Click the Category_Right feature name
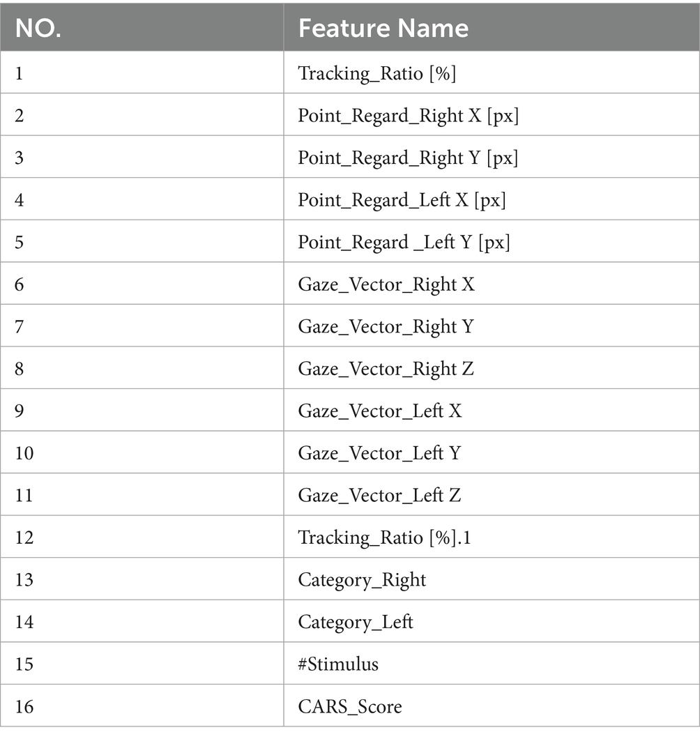Viewport: 700px width, 739px height. point(362,580)
